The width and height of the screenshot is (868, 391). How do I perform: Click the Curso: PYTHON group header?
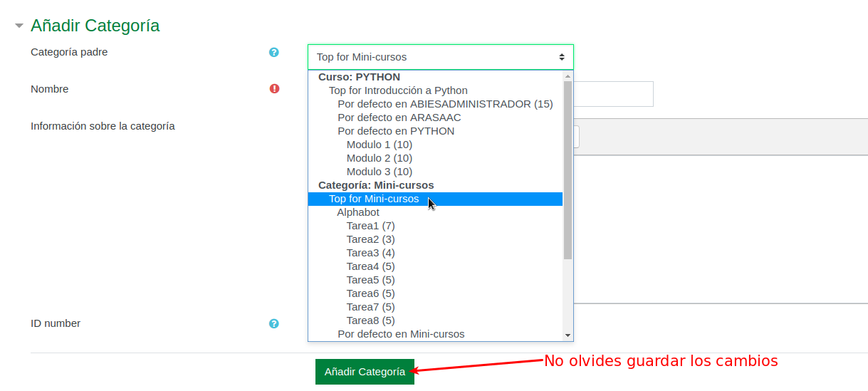[359, 77]
